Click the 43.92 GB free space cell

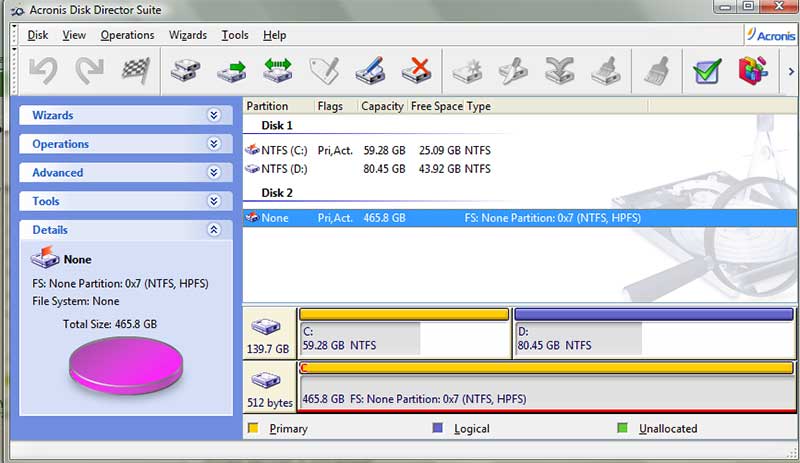(x=440, y=169)
